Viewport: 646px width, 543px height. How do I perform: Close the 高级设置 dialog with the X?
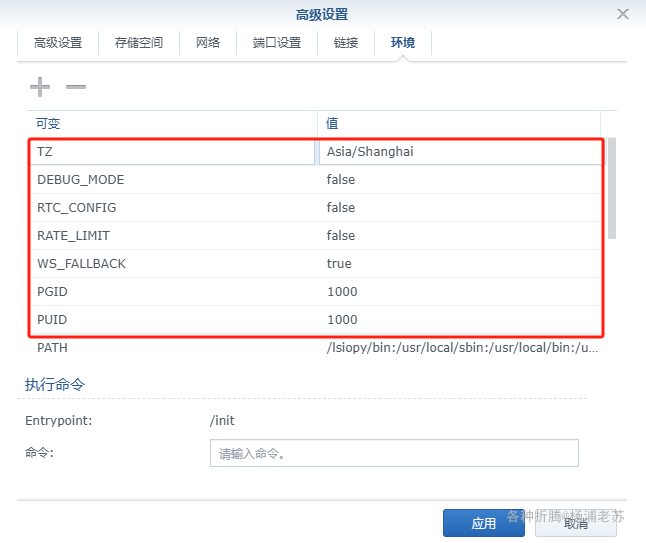623,14
